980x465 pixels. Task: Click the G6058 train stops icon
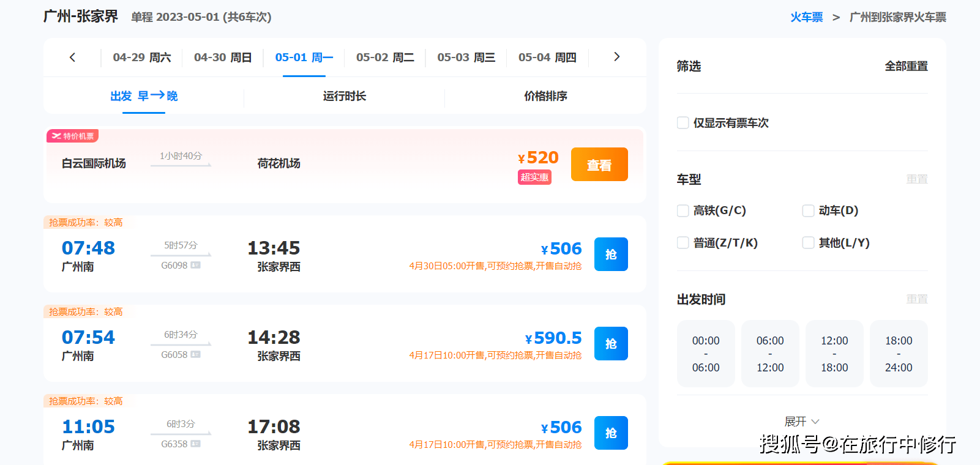coord(196,355)
